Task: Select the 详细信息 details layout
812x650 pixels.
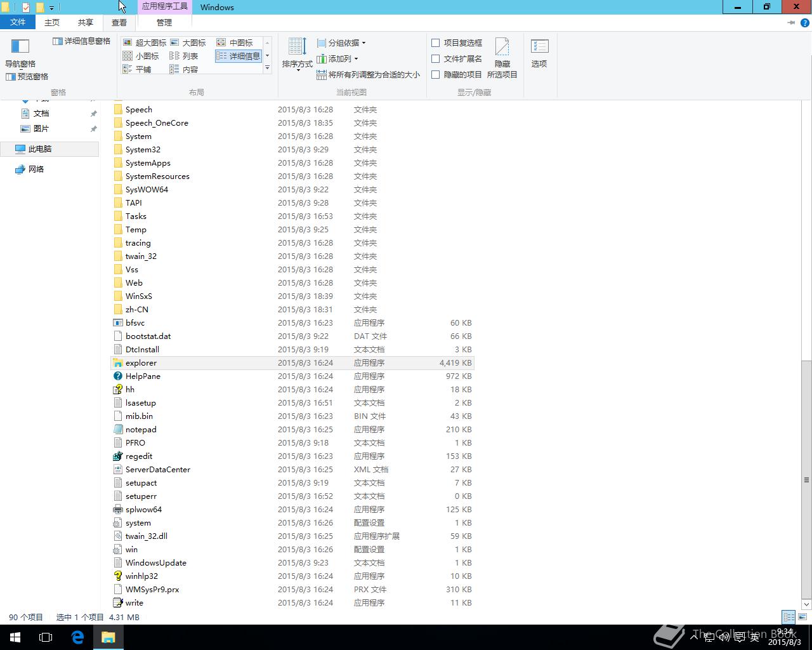Action: click(x=239, y=56)
